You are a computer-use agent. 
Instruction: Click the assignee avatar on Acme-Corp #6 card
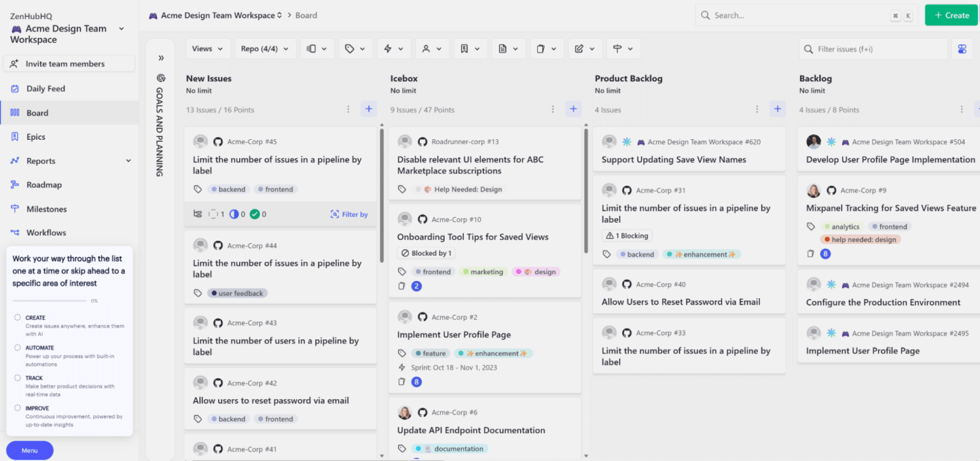click(x=405, y=412)
